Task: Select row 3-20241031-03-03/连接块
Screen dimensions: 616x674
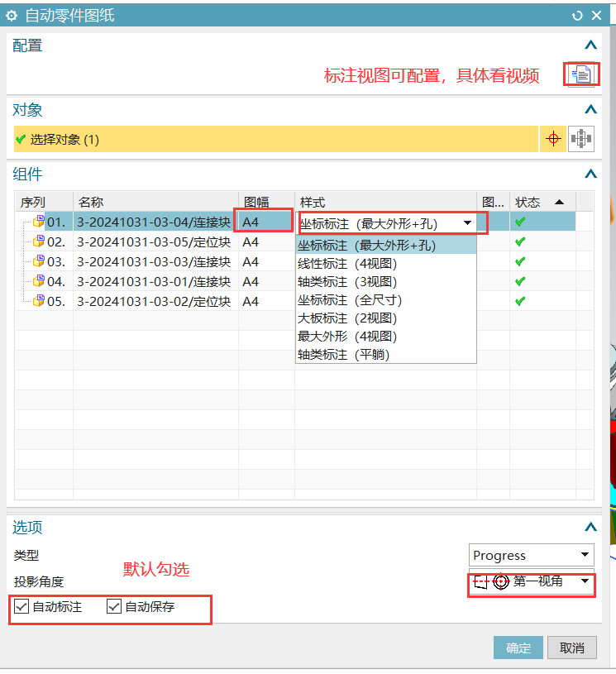Action: (154, 262)
